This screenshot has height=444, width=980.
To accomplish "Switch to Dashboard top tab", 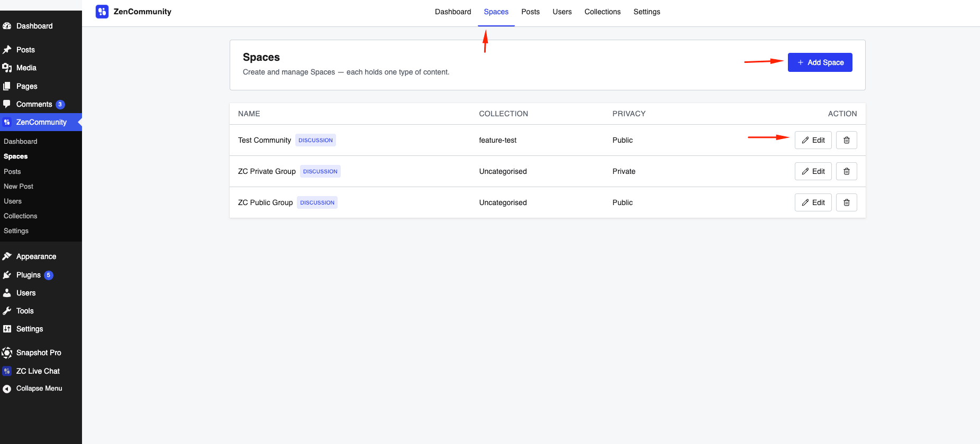I will (453, 12).
